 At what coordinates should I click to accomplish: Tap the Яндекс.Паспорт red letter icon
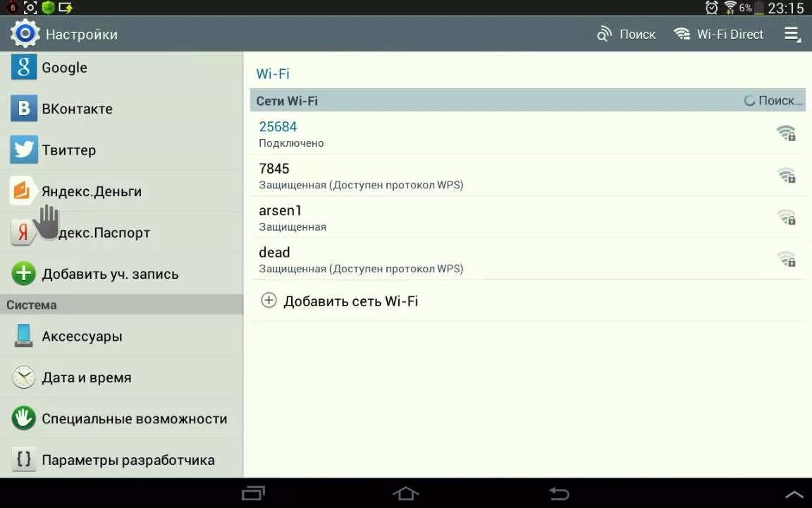(x=23, y=232)
